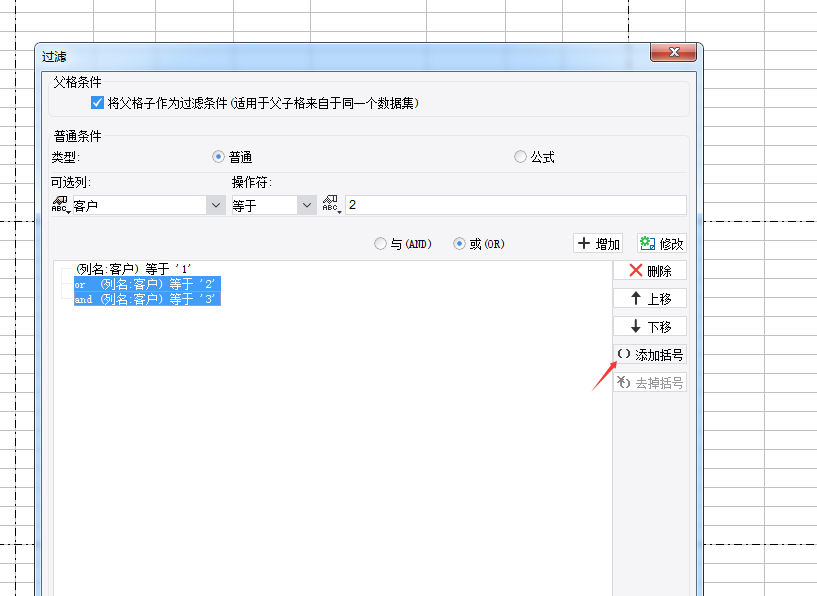Click the value type icon beside the value field
The width and height of the screenshot is (817, 596).
coord(331,205)
